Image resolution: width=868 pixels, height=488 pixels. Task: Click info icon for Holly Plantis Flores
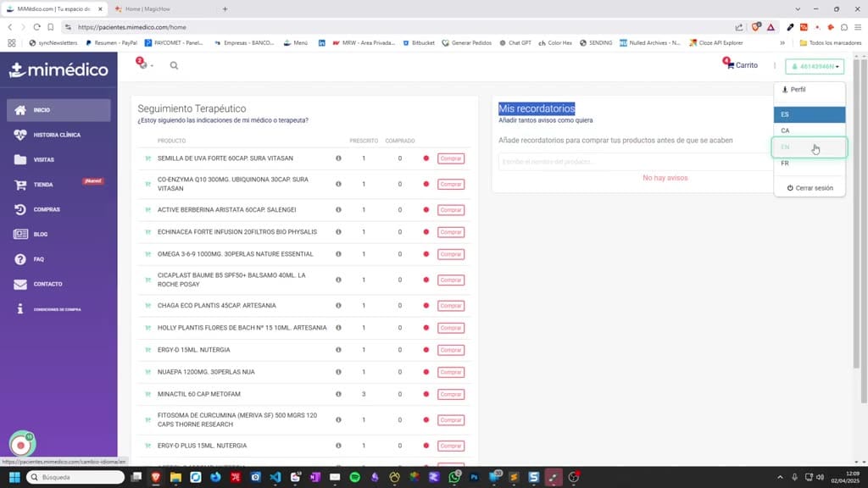338,328
